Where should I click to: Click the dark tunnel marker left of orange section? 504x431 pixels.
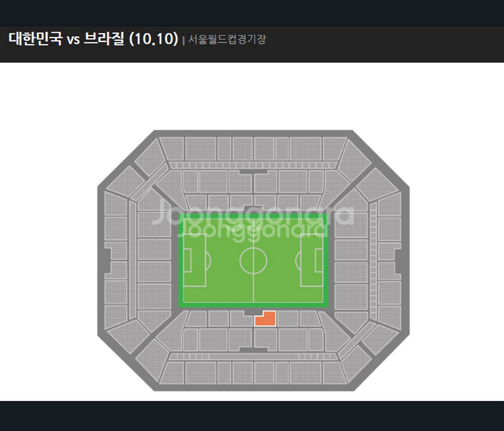[249, 313]
